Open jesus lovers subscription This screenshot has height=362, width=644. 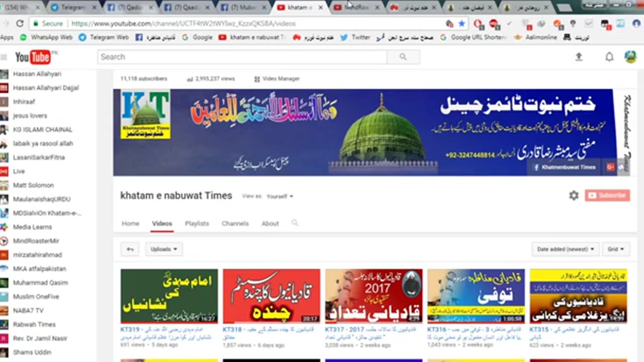click(30, 116)
